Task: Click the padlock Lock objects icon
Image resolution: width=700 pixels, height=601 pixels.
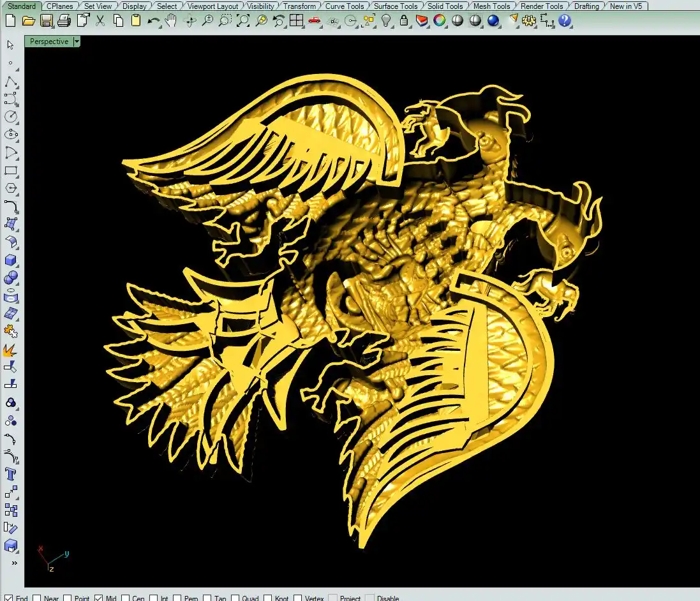Action: coord(403,20)
